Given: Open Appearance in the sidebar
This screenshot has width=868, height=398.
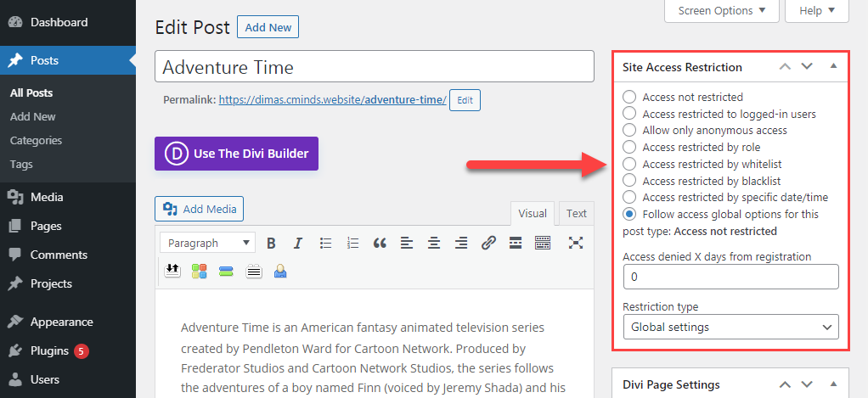Looking at the screenshot, I should point(68,322).
